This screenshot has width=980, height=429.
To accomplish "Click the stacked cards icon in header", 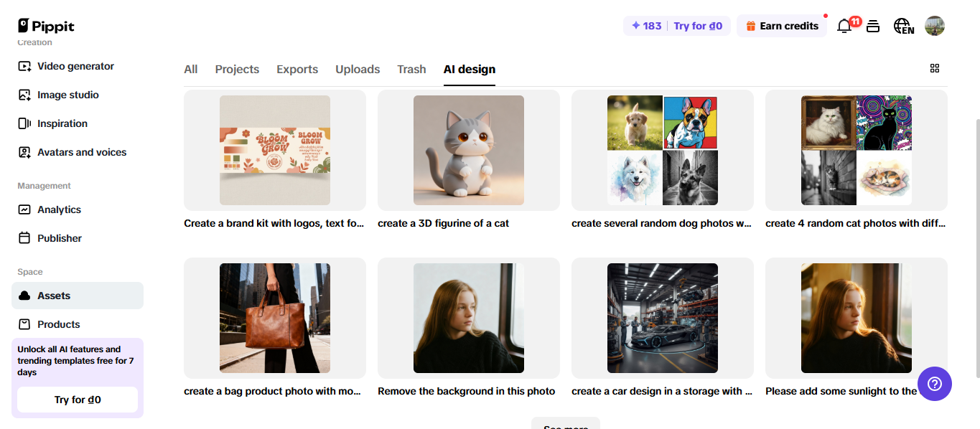I will click(x=873, y=27).
